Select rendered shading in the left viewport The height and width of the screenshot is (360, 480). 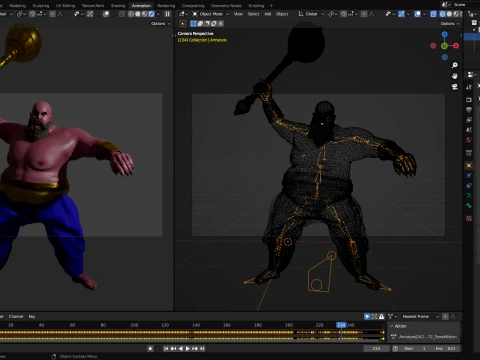tap(151, 14)
